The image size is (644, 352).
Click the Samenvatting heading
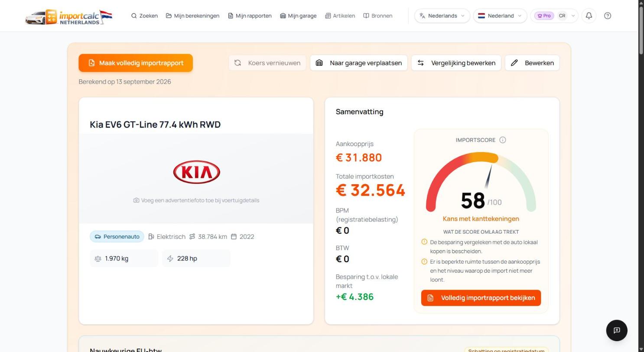click(360, 112)
